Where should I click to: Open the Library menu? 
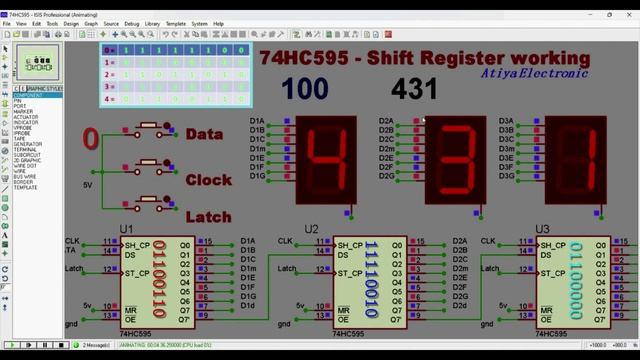point(152,24)
